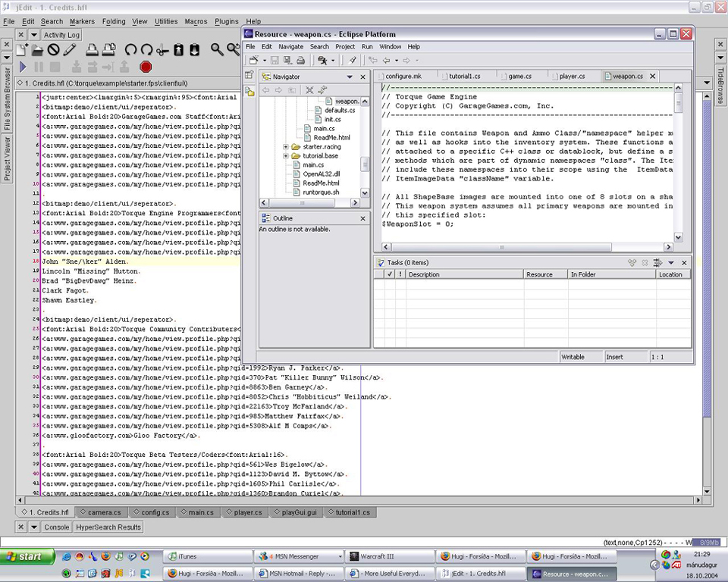Click Collapse All icon in Navigator toolbar

pyautogui.click(x=309, y=90)
